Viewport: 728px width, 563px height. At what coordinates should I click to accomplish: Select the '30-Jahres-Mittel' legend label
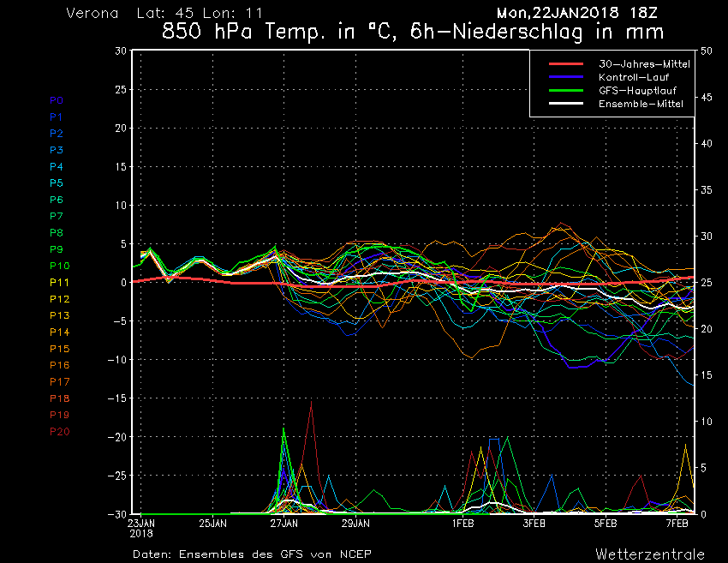tap(644, 64)
